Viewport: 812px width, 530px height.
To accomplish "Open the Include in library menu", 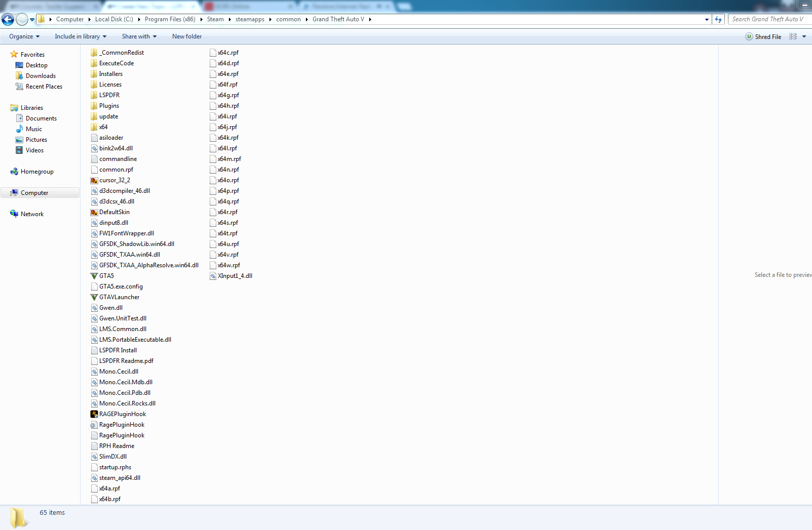I will [x=81, y=36].
